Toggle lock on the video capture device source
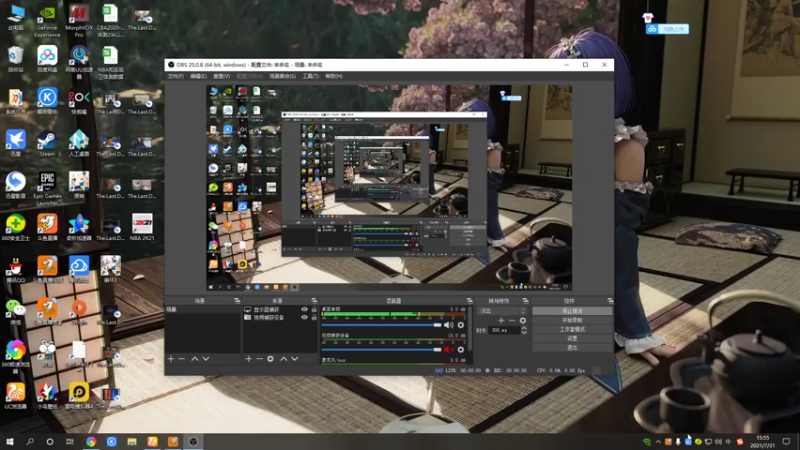 click(x=314, y=317)
